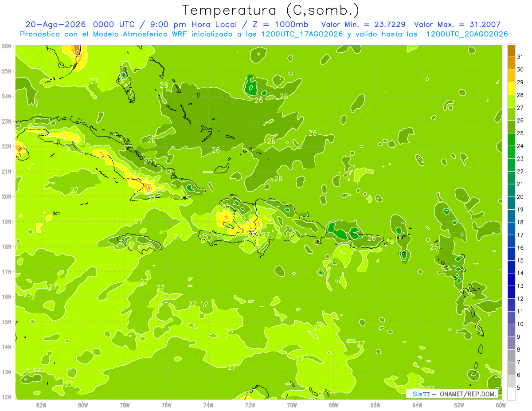Click the 62W longitude axis label
Image resolution: width=532 pixels, height=411 pixels.
(459, 405)
